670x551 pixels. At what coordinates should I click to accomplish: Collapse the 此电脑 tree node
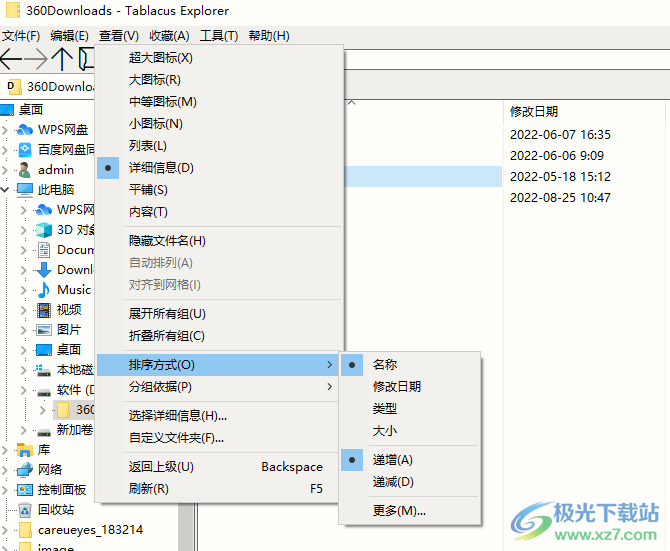pos(5,190)
